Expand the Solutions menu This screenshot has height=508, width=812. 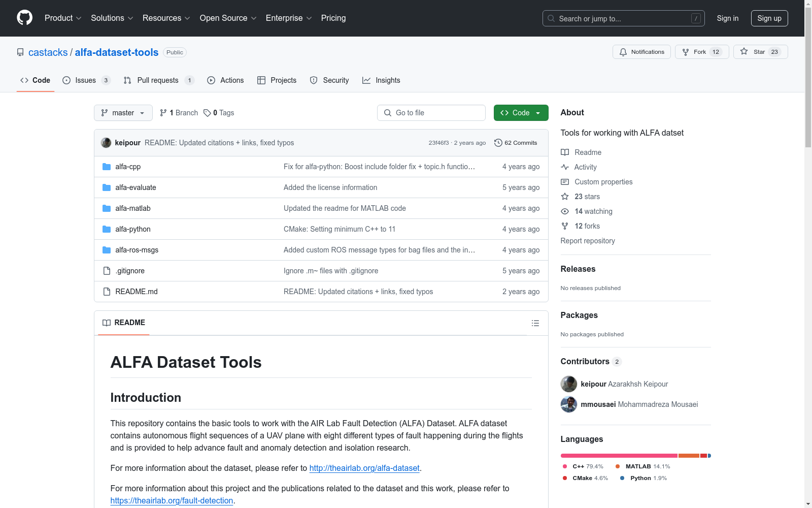point(112,18)
